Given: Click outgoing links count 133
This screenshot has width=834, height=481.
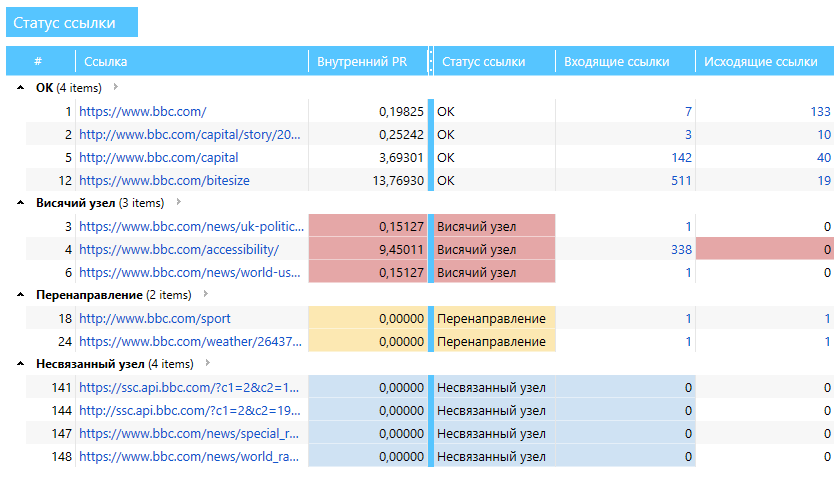Looking at the screenshot, I should click(x=820, y=112).
